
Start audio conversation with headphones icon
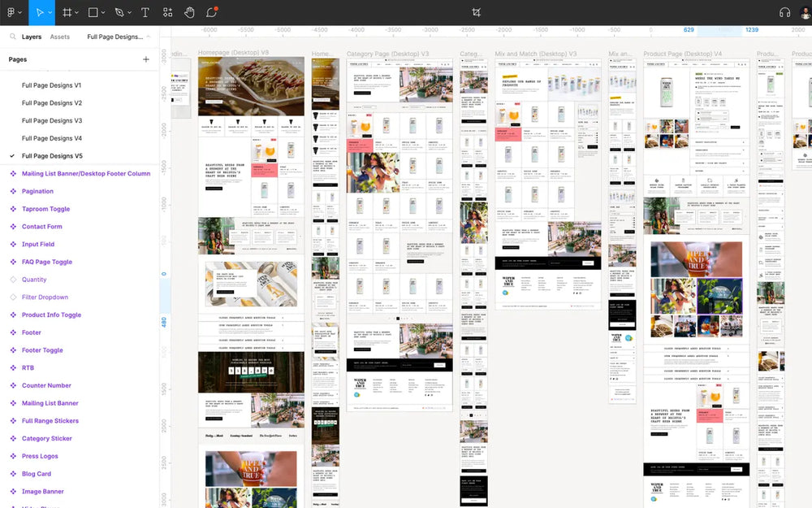point(784,13)
